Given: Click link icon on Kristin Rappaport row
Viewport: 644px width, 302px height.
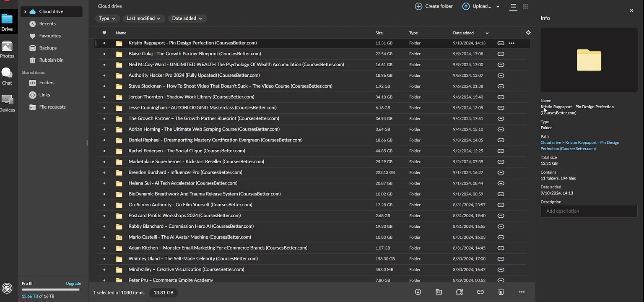Looking at the screenshot, I should coord(501,43).
